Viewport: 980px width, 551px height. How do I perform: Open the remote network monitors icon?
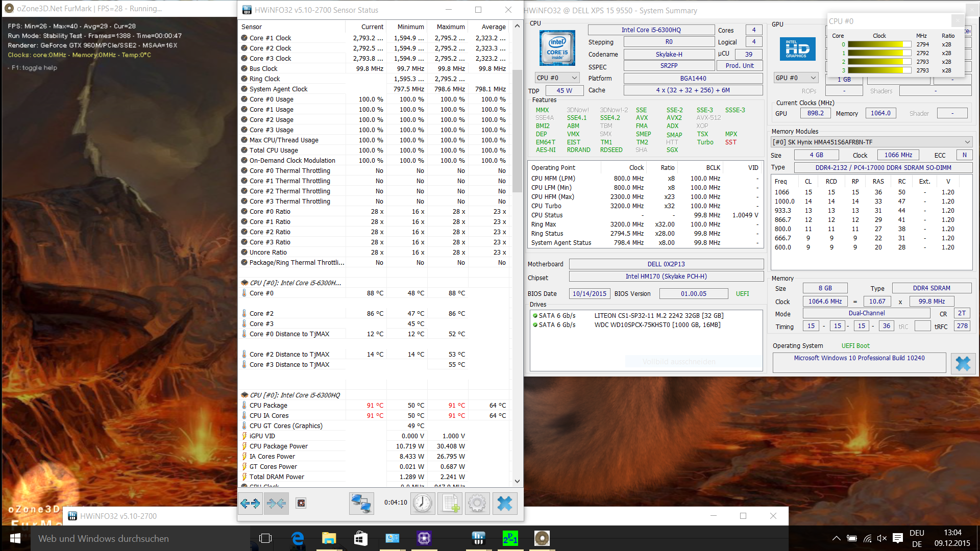click(x=361, y=504)
